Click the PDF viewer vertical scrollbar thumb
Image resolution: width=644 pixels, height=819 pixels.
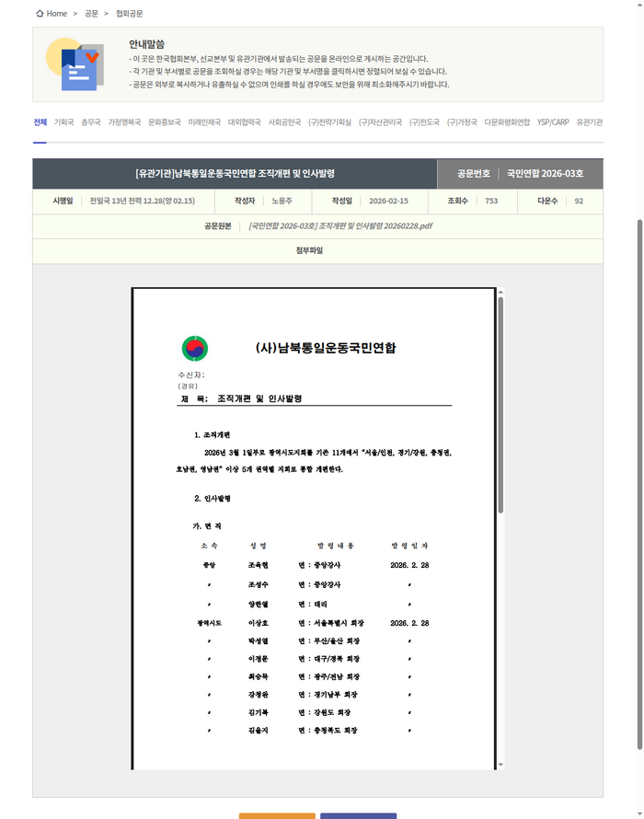coord(500,405)
